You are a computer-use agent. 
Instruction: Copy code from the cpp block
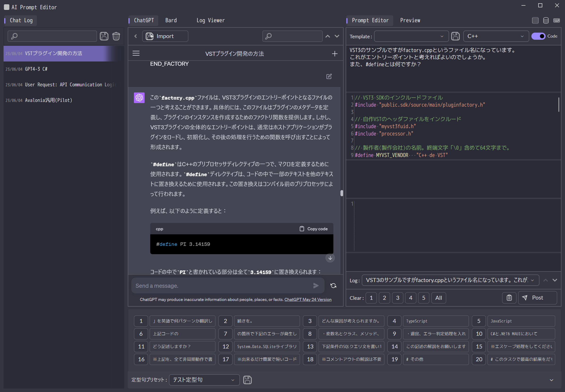pyautogui.click(x=313, y=229)
